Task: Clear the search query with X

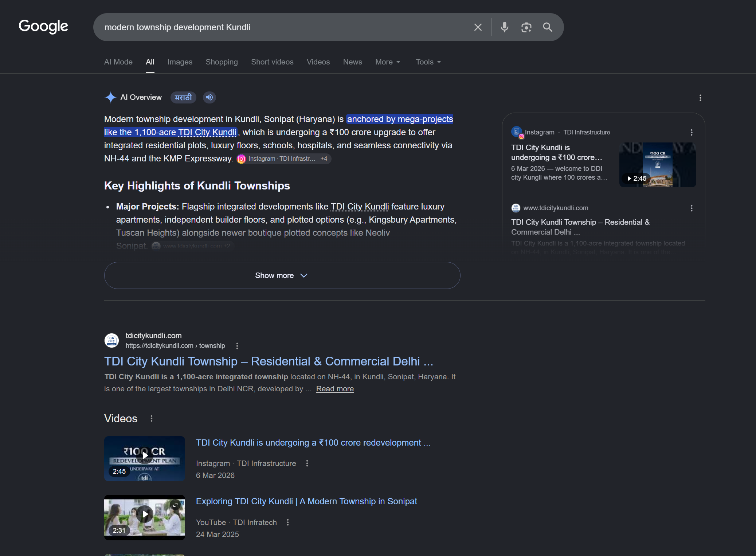Action: pos(478,27)
